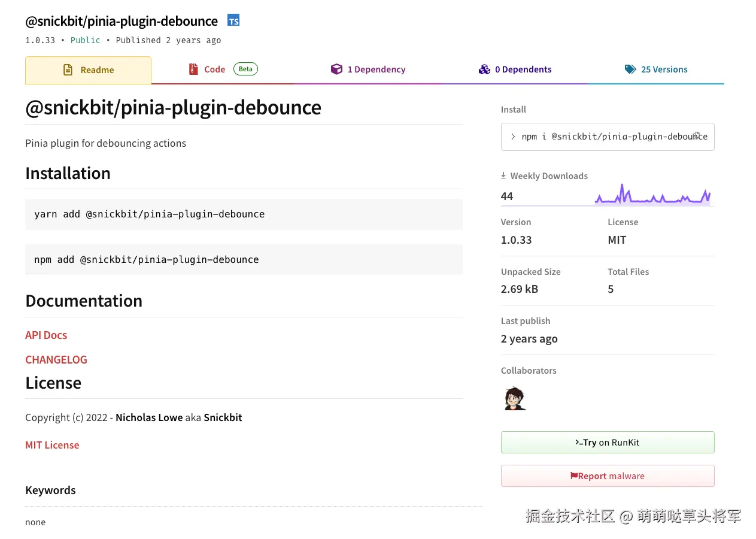Viewport: 756px width, 539px height.
Task: Click the package box icon on Dependency tab
Action: 337,69
